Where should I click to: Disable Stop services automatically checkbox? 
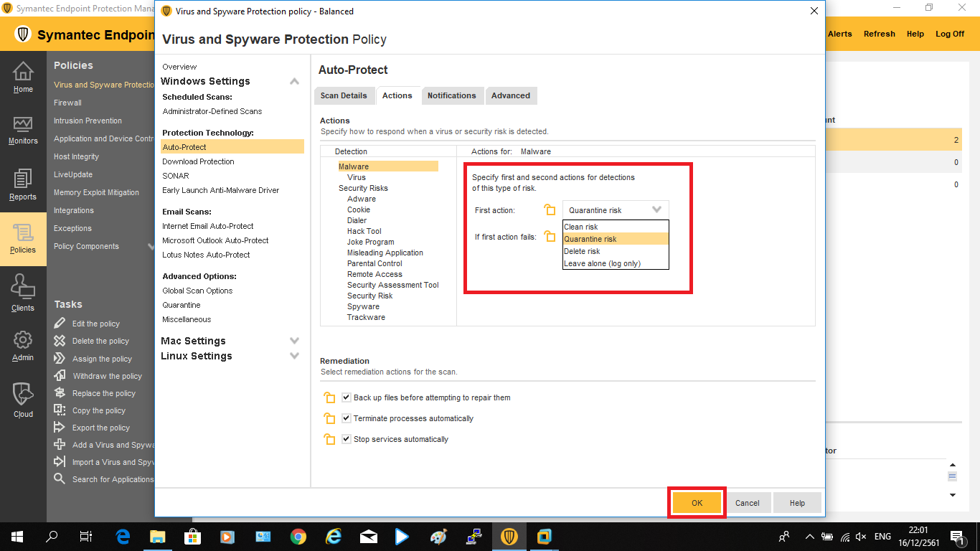tap(347, 439)
